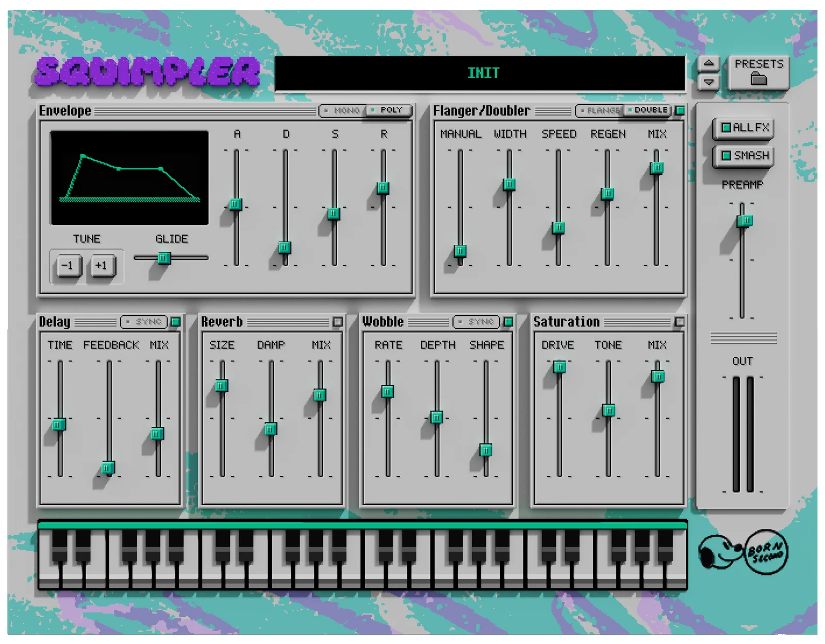Viewport: 825px width, 644px height.
Task: Click the Reverb DAMP slider handle
Action: [271, 429]
